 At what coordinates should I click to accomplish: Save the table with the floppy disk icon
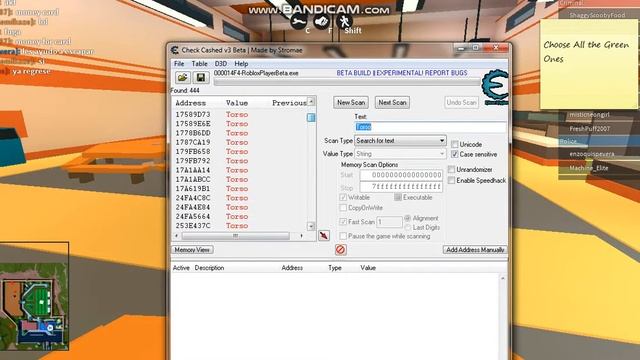coord(200,78)
